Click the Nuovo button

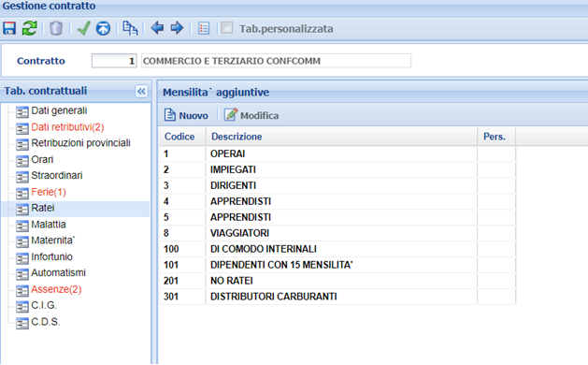point(186,115)
